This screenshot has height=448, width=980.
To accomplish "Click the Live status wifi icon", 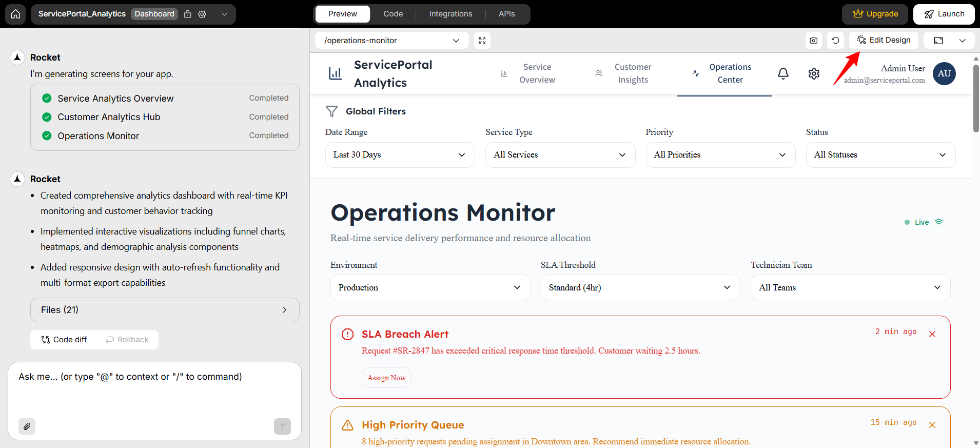I will (x=939, y=222).
